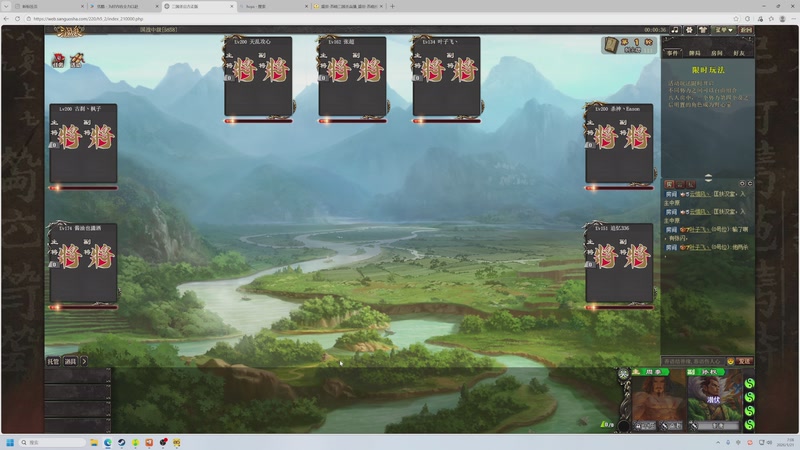
Task: Open File Explorer from the taskbar
Action: tap(94, 442)
